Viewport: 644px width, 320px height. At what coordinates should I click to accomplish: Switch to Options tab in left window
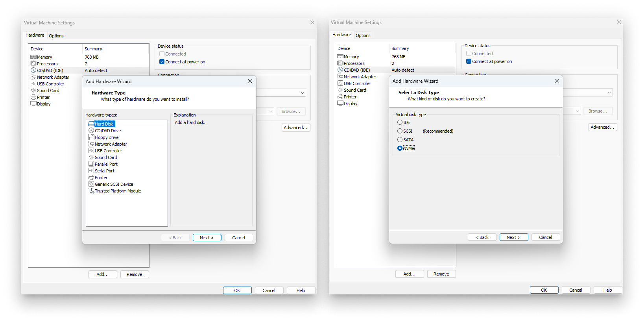(56, 36)
